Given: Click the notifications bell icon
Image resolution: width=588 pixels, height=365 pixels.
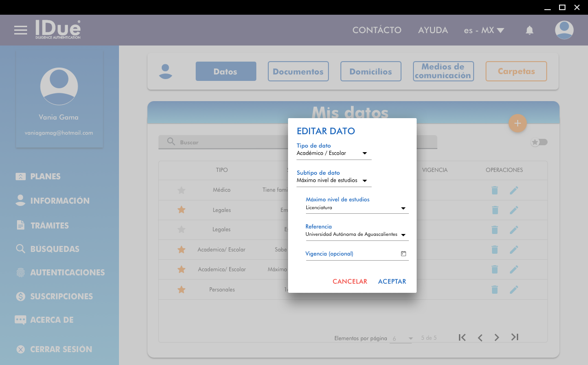Looking at the screenshot, I should [530, 30].
